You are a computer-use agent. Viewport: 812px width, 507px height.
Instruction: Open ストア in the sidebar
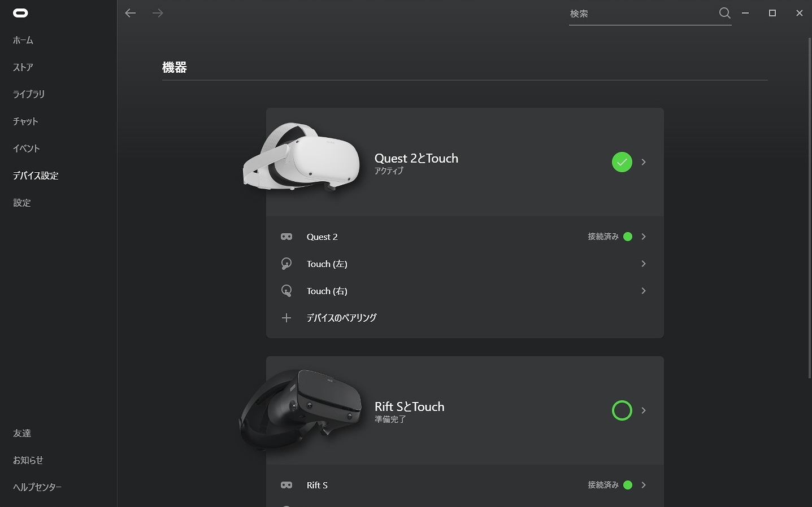click(x=23, y=67)
